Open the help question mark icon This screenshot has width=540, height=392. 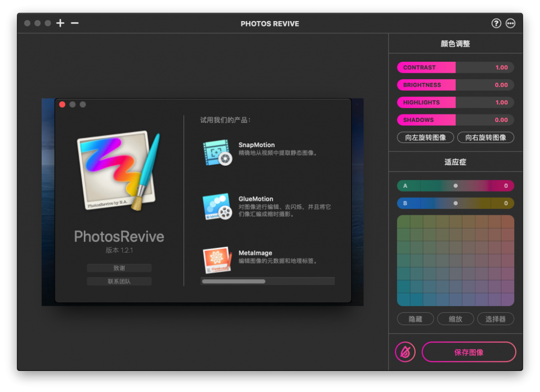click(x=496, y=23)
